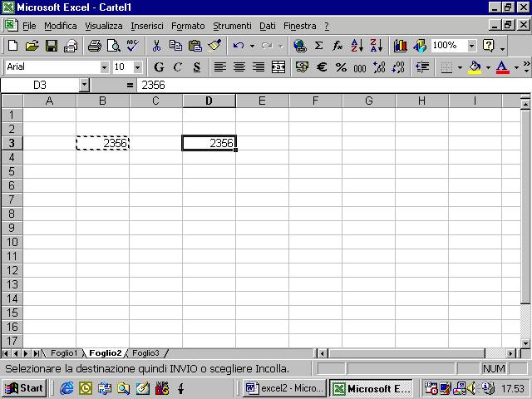
Task: Paste from the clipboard icon
Action: pyautogui.click(x=195, y=46)
